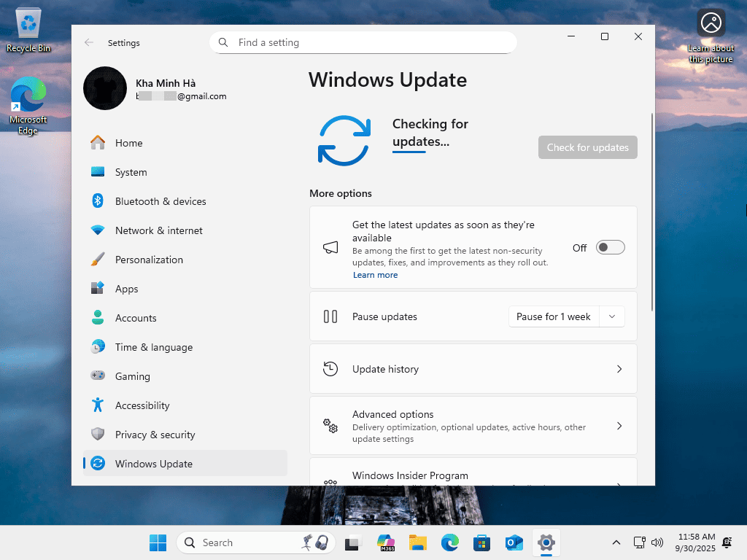
Task: Click the Network & internet Wi-Fi icon
Action: click(x=98, y=230)
